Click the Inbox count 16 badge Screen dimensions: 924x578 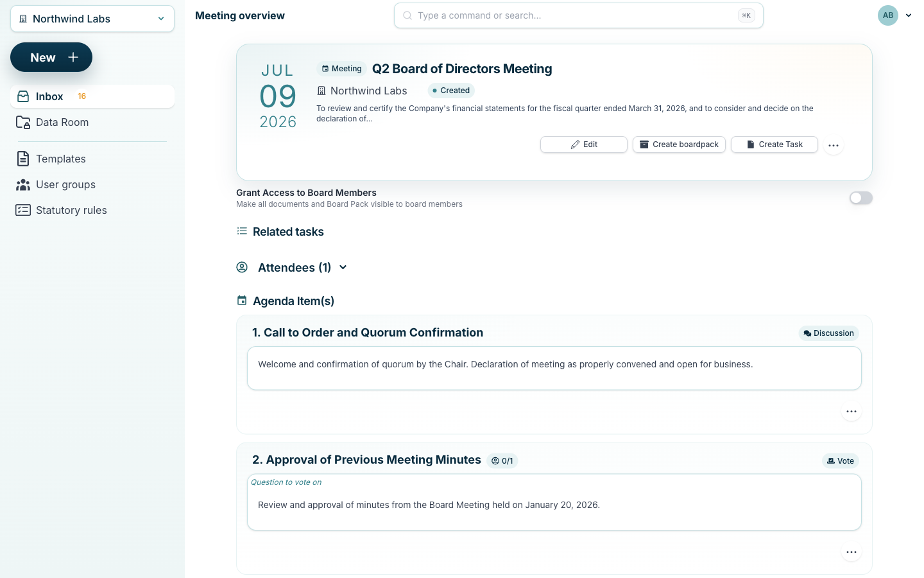82,96
